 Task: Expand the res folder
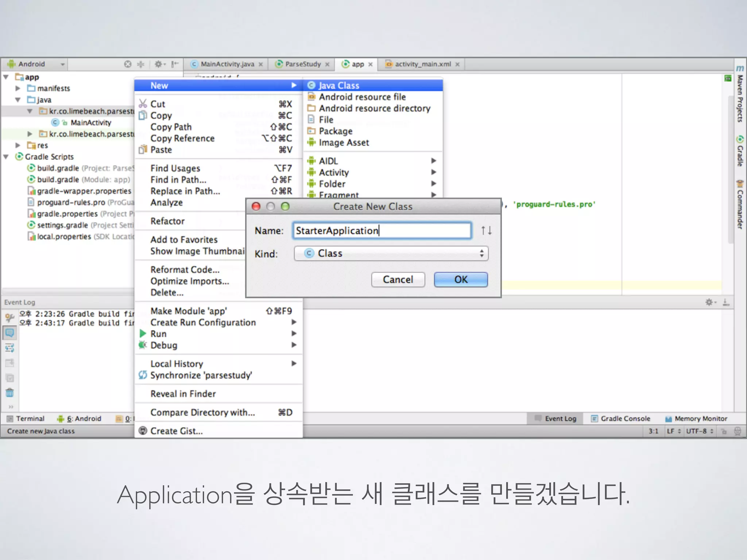(x=18, y=145)
